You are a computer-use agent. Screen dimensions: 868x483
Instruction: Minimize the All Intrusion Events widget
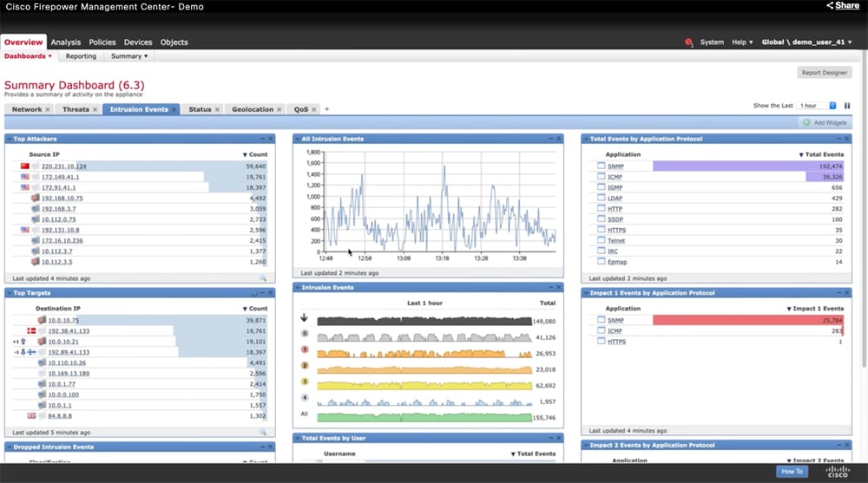pos(549,139)
